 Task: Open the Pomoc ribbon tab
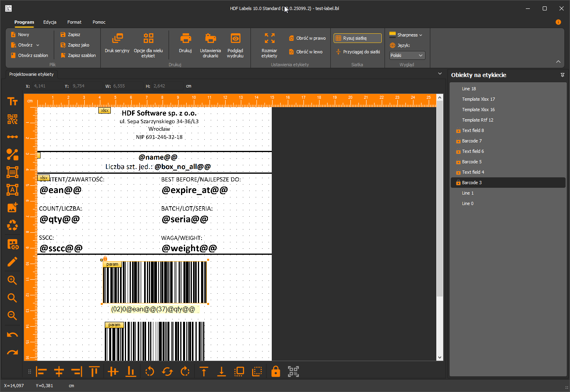99,22
